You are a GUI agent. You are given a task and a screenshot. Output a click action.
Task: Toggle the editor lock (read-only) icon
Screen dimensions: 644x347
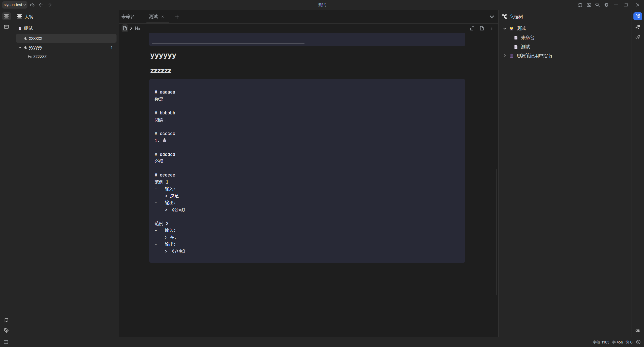(x=472, y=28)
